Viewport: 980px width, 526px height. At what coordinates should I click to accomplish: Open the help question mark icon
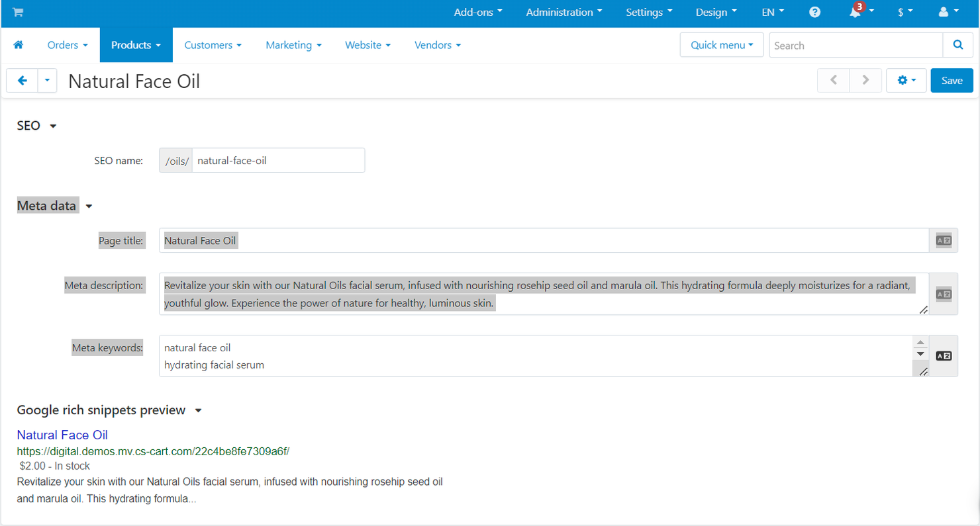814,13
